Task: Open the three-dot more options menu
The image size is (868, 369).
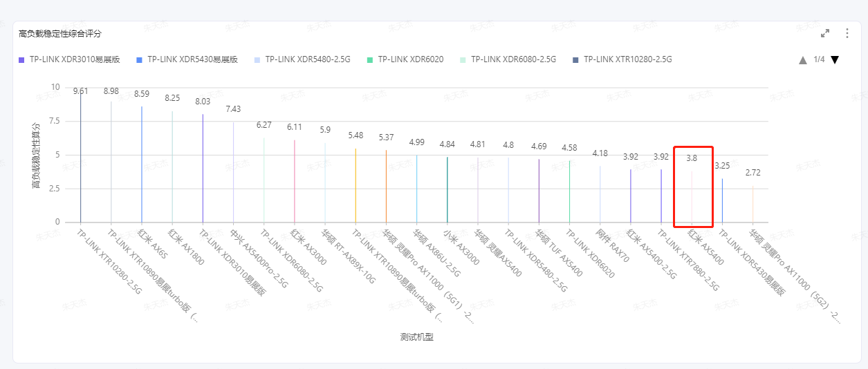Action: [x=847, y=33]
